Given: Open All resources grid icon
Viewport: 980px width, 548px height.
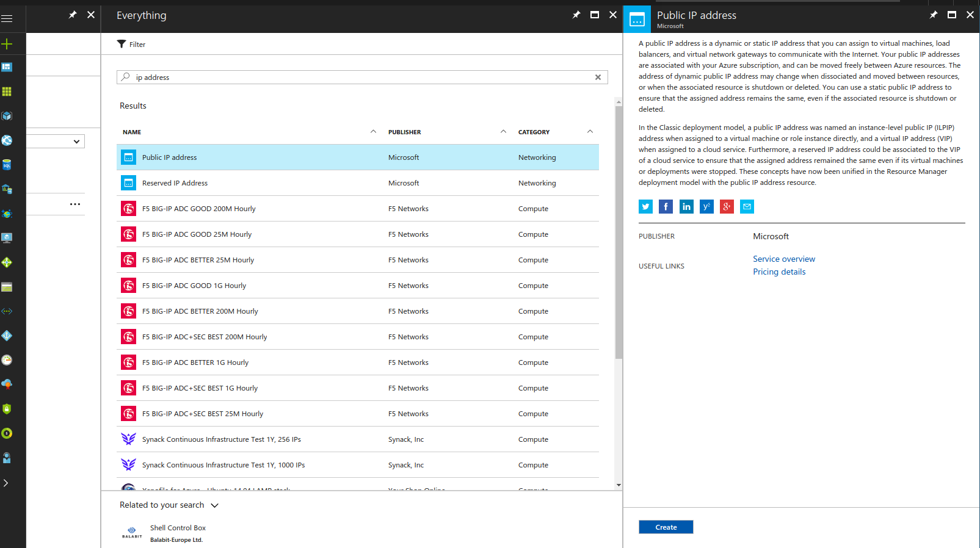Looking at the screenshot, I should coord(7,92).
